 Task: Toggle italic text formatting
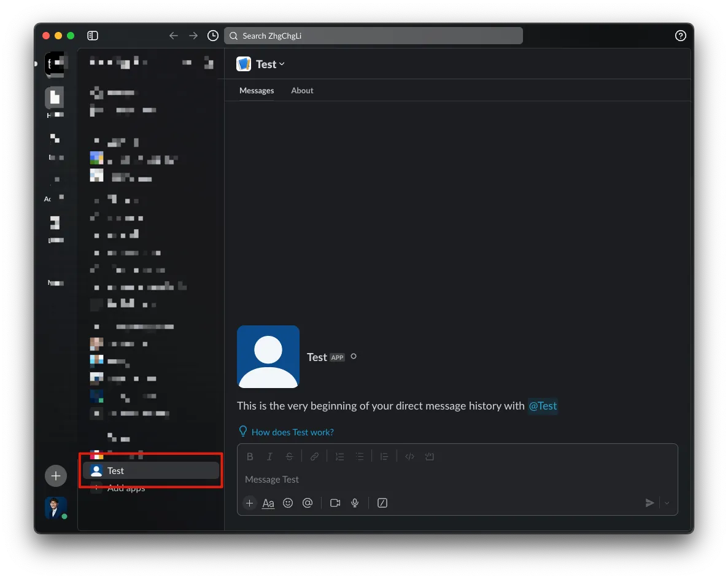[269, 456]
